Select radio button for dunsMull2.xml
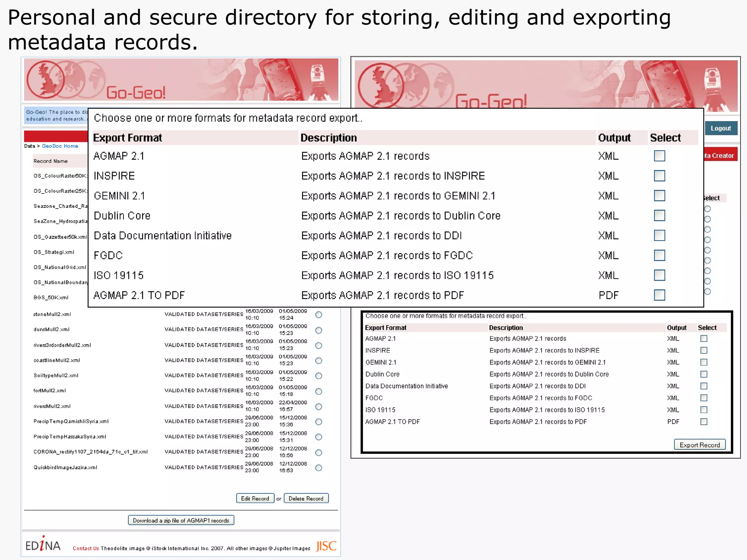This screenshot has height=560, width=747. click(319, 330)
